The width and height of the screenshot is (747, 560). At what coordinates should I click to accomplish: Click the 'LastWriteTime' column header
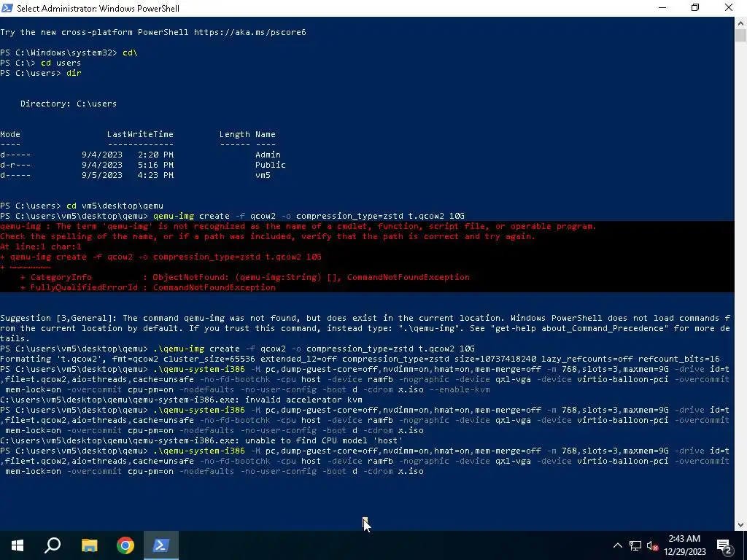pyautogui.click(x=140, y=134)
